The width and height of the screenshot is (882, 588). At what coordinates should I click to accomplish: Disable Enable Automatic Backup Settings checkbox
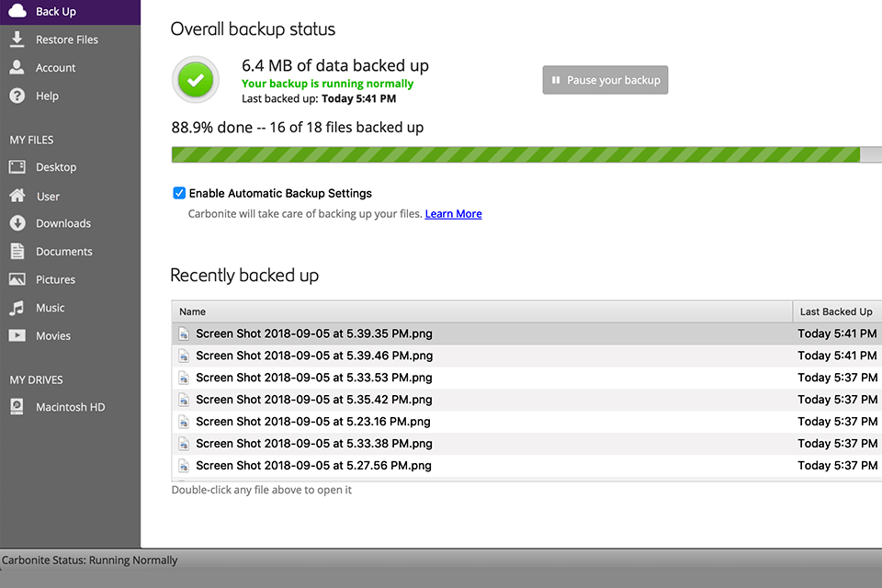179,193
